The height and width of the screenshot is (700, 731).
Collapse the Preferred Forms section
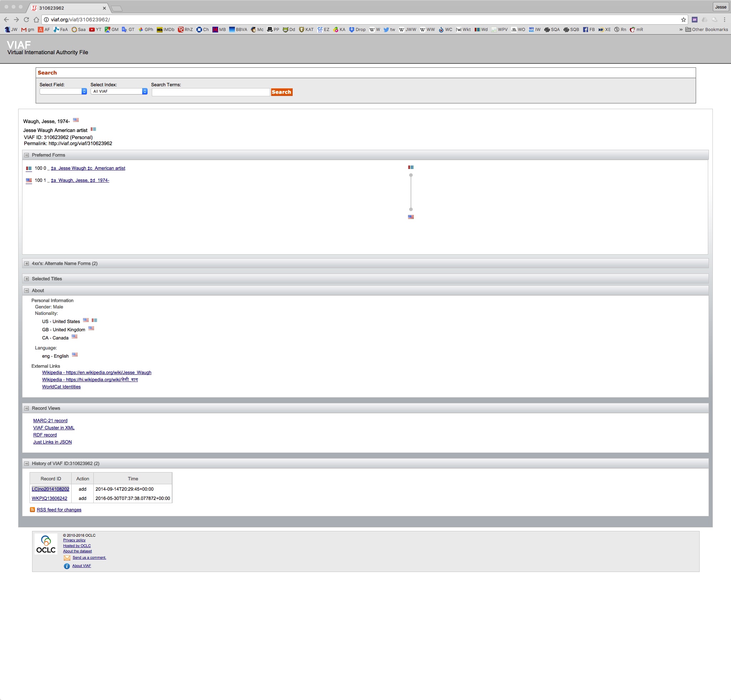[x=27, y=155]
